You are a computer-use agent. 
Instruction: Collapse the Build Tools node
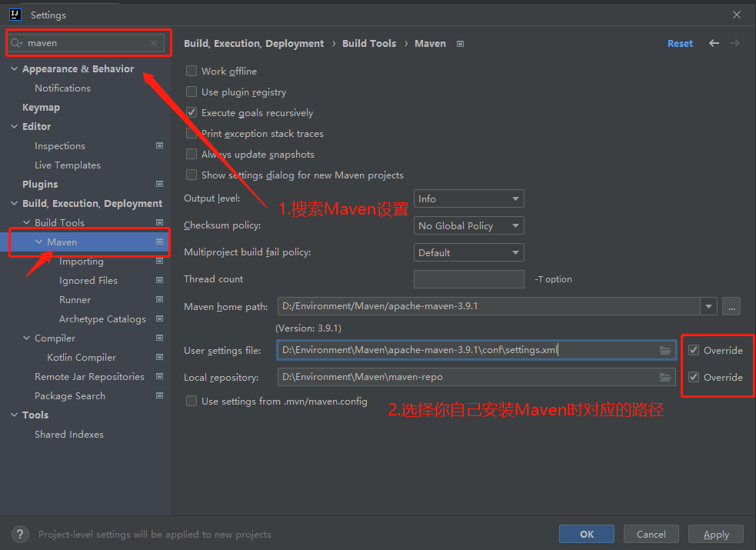[26, 222]
